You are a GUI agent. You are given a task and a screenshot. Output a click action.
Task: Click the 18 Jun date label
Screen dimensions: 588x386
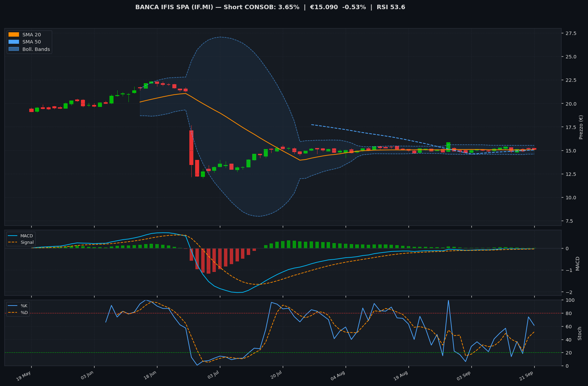click(x=150, y=376)
